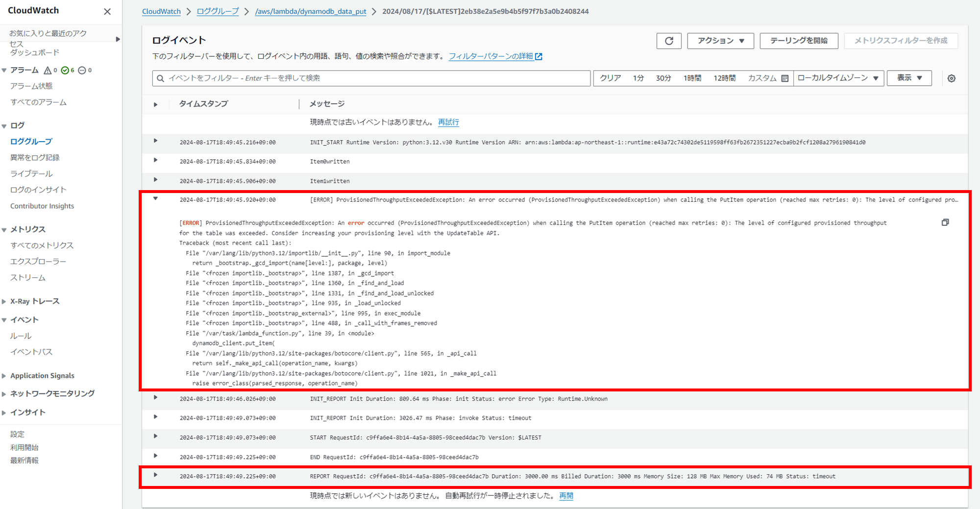Viewport: 980px width, 509px height.
Task: Collapse the メトリクス sidebar section
Action: point(4,230)
